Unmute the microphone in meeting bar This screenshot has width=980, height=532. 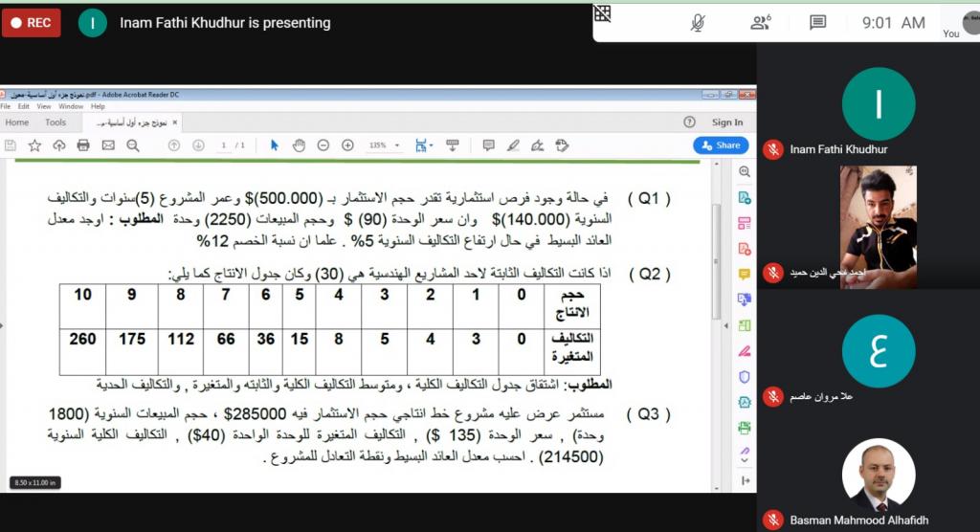point(699,23)
